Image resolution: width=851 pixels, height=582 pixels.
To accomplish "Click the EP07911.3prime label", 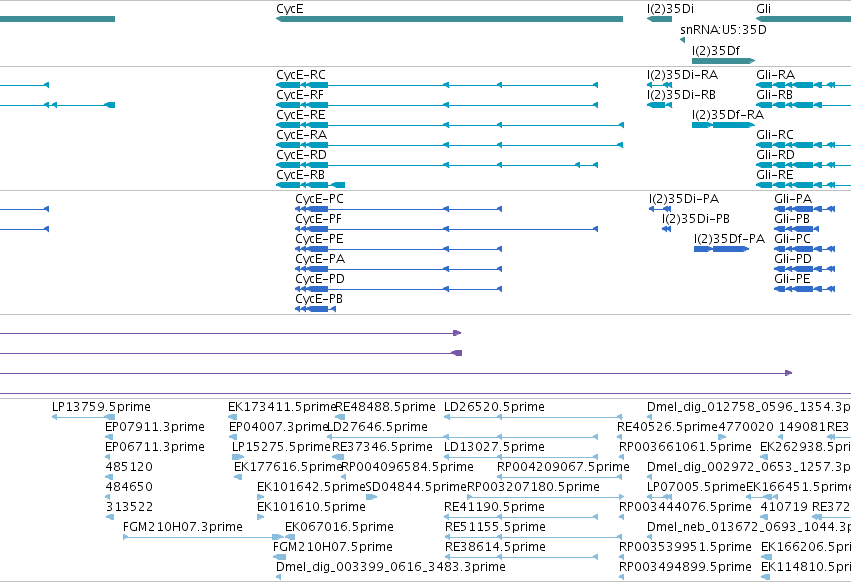I will (x=155, y=427).
